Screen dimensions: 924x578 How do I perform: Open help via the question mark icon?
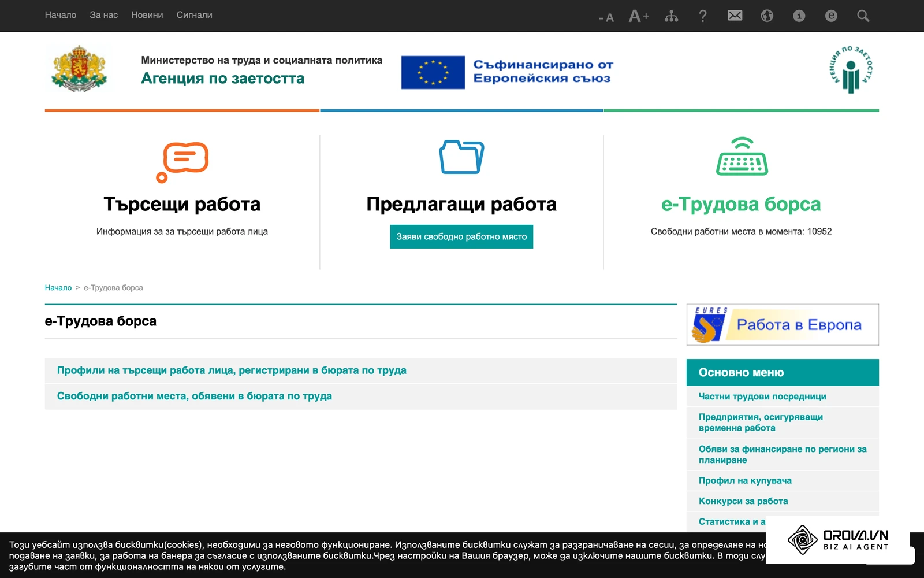tap(703, 16)
